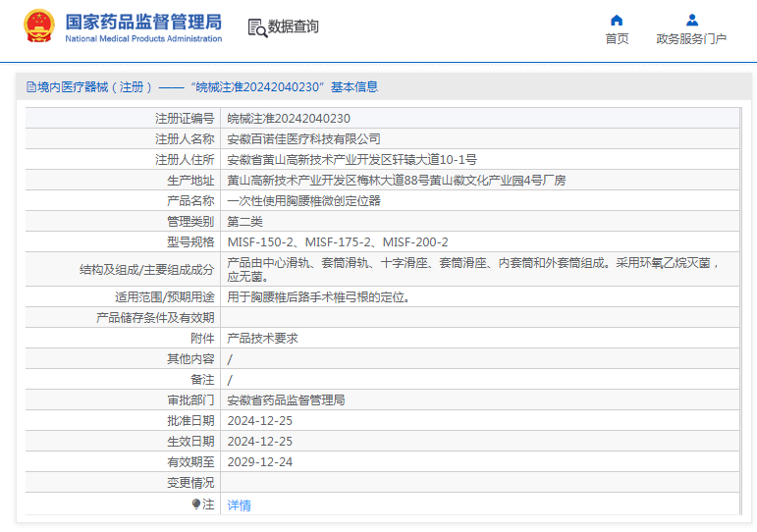Viewport: 757px width, 532px height.
Task: Go to 首页 via the home icon
Action: (617, 20)
